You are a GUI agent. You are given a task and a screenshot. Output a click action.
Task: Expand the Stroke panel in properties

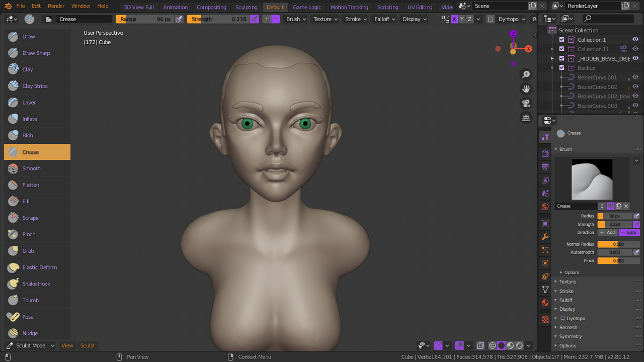[x=566, y=291]
